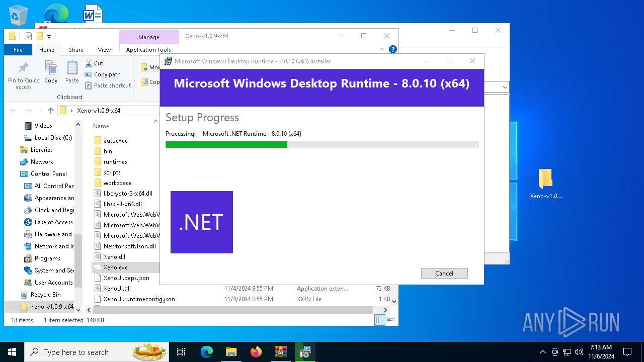Select Xeno-v1.0.9-x64 in navigation pane

[51, 307]
